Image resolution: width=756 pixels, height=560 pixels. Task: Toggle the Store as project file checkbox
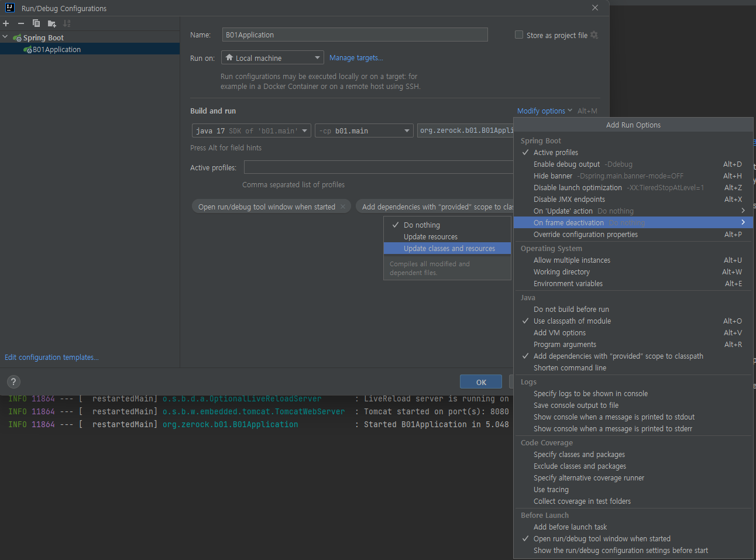coord(519,35)
